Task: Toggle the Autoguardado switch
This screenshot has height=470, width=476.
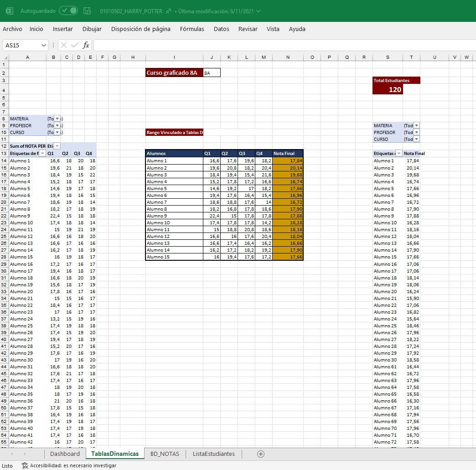Action: [x=68, y=10]
